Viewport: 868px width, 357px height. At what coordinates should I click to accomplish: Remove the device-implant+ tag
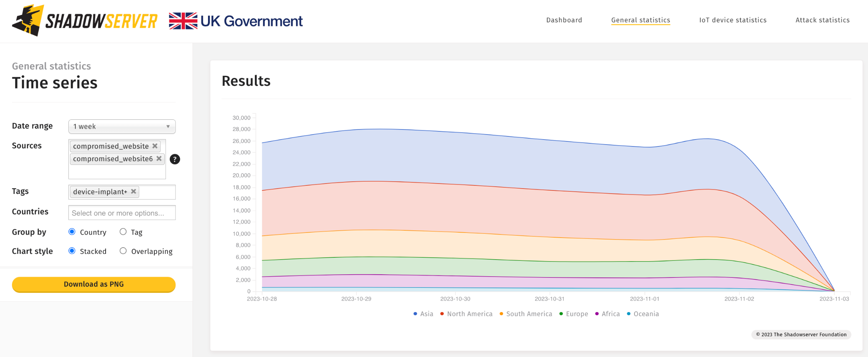click(x=133, y=191)
